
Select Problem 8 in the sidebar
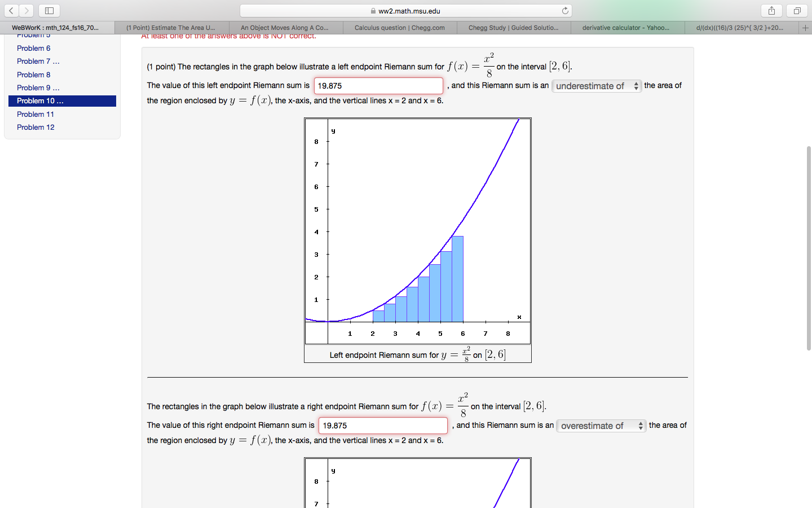pos(33,74)
